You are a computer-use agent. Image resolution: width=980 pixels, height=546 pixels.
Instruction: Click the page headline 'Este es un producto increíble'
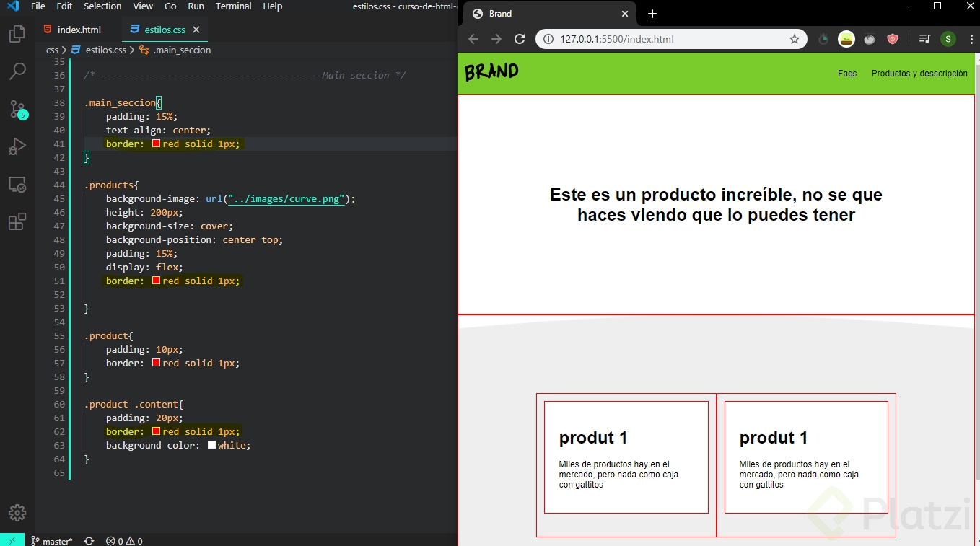[x=716, y=205]
